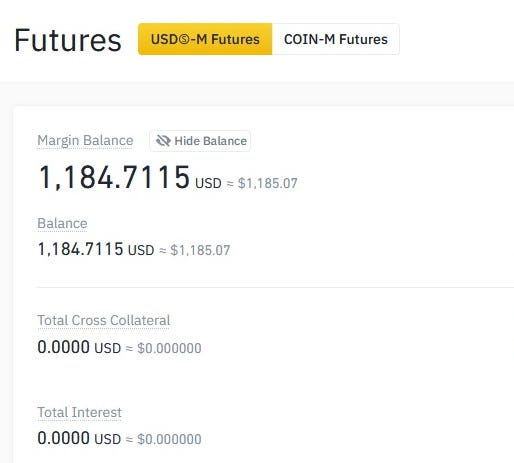Click the large 1,184.7115 margin balance value
The width and height of the screenshot is (514, 463).
(114, 177)
